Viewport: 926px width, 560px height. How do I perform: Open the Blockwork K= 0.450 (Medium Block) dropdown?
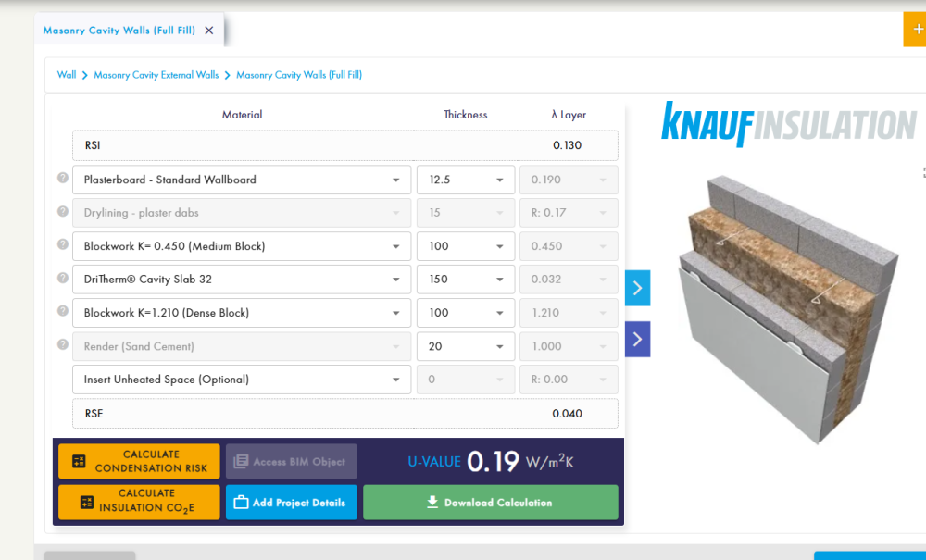(242, 246)
